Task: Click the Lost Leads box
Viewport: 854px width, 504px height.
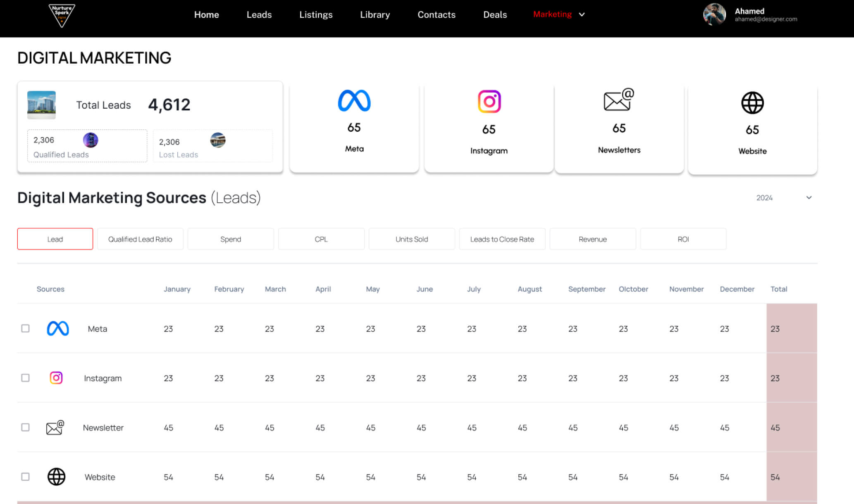Action: (x=212, y=146)
